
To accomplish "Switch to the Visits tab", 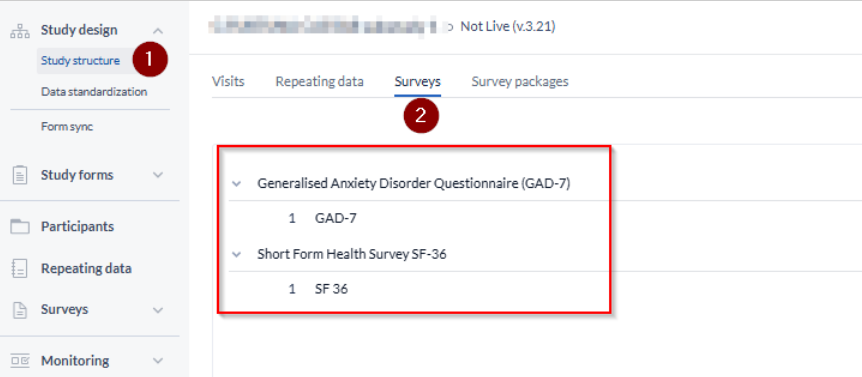I will point(228,82).
